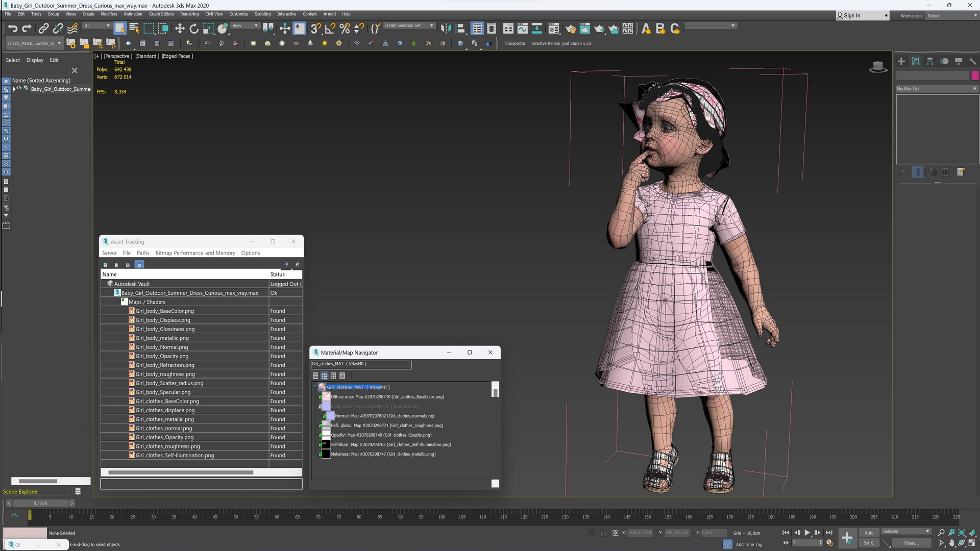Screen dimensions: 980x551
Task: Toggle the Angle Snap icon
Action: tap(330, 29)
